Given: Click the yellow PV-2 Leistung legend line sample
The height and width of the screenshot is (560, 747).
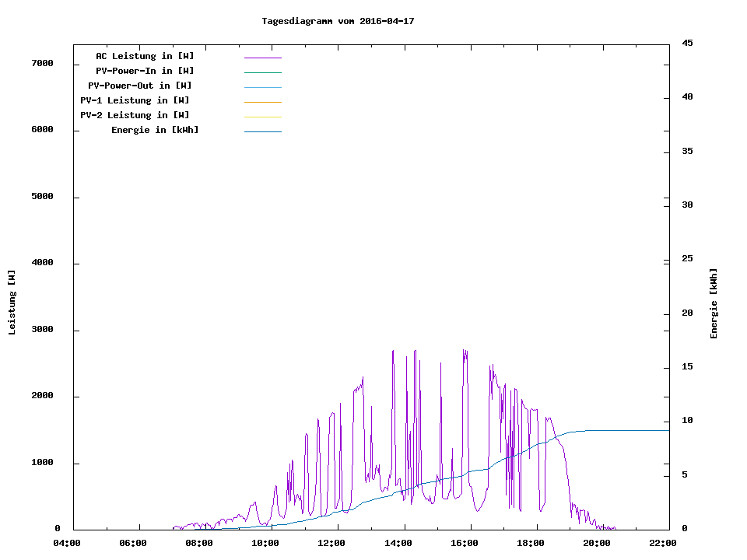Looking at the screenshot, I should [262, 117].
